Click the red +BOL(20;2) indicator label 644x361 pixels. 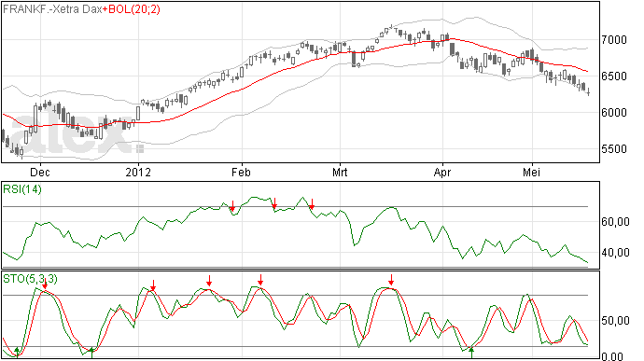point(132,9)
